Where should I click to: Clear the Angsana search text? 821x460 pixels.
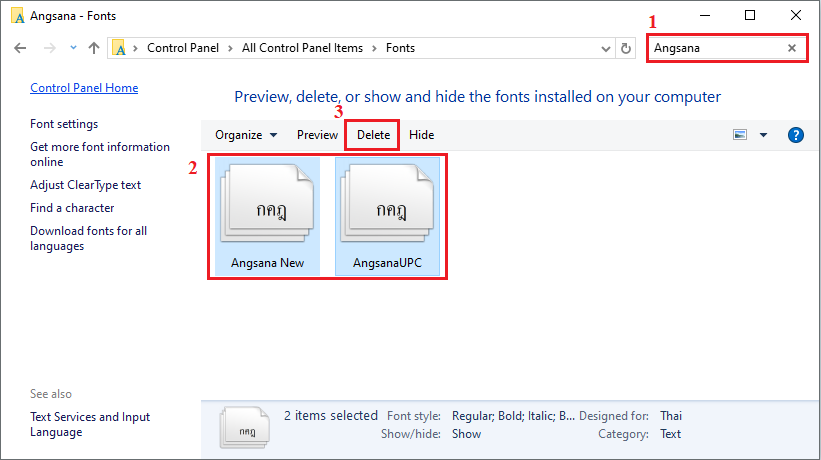coord(792,48)
